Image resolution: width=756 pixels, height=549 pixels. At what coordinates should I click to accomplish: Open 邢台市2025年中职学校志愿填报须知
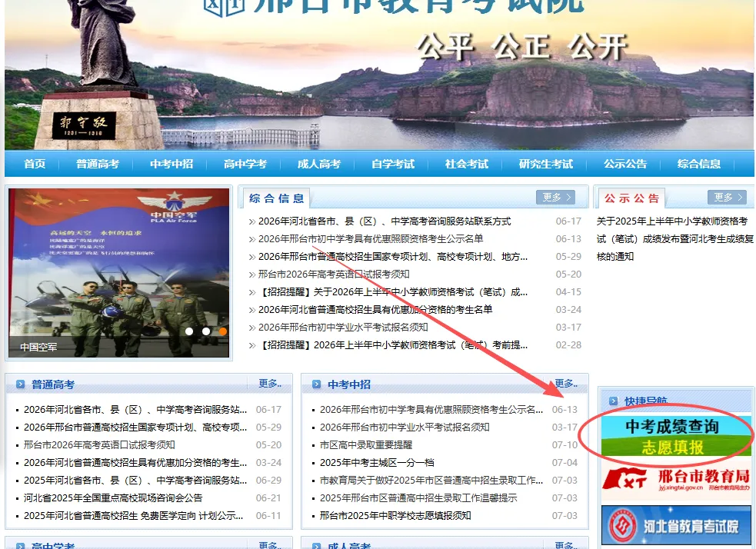click(x=395, y=516)
